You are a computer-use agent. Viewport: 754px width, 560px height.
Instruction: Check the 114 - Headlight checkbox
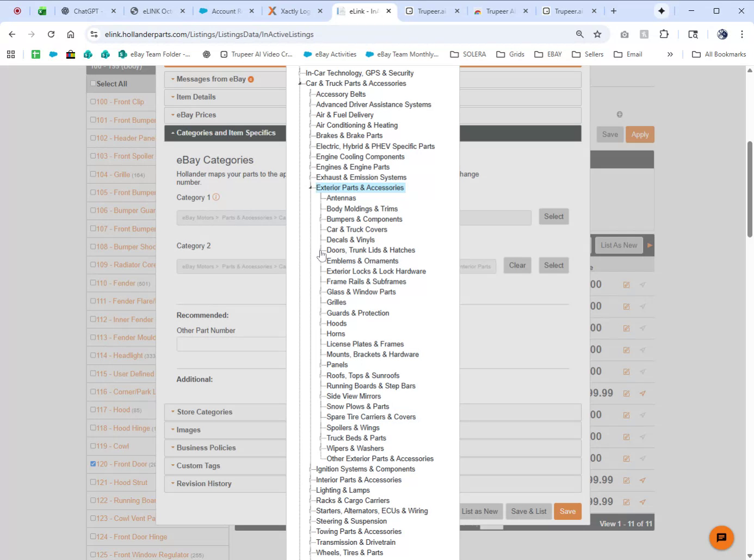93,356
